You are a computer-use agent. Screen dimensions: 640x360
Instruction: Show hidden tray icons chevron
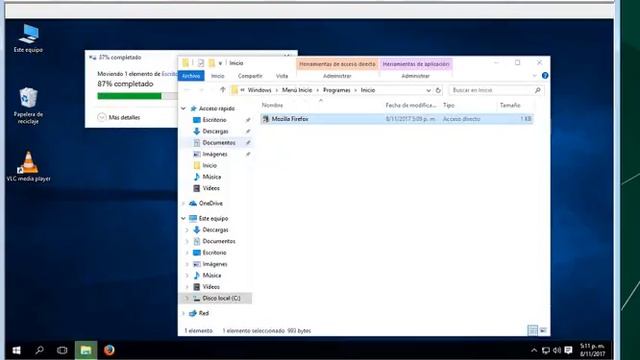(x=534, y=350)
